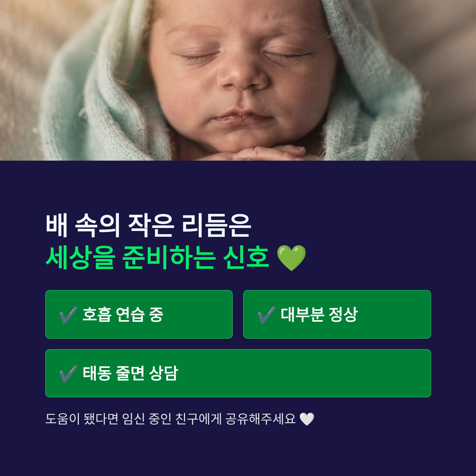Click the word 공유해주세요 in the footer
476x476 pixels.
point(260,419)
